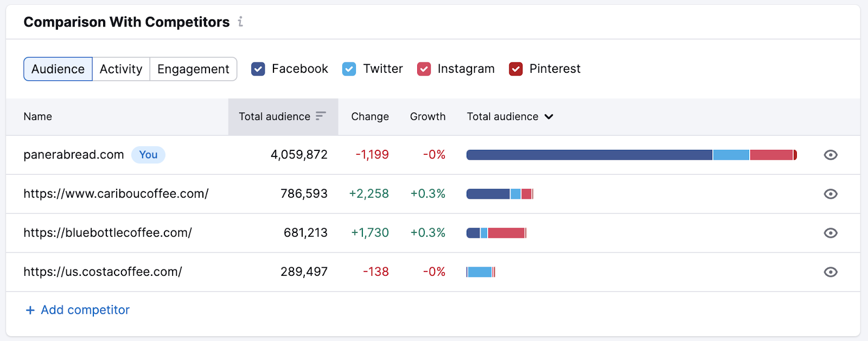This screenshot has height=341, width=868.
Task: Switch to the Activity tab
Action: (121, 69)
